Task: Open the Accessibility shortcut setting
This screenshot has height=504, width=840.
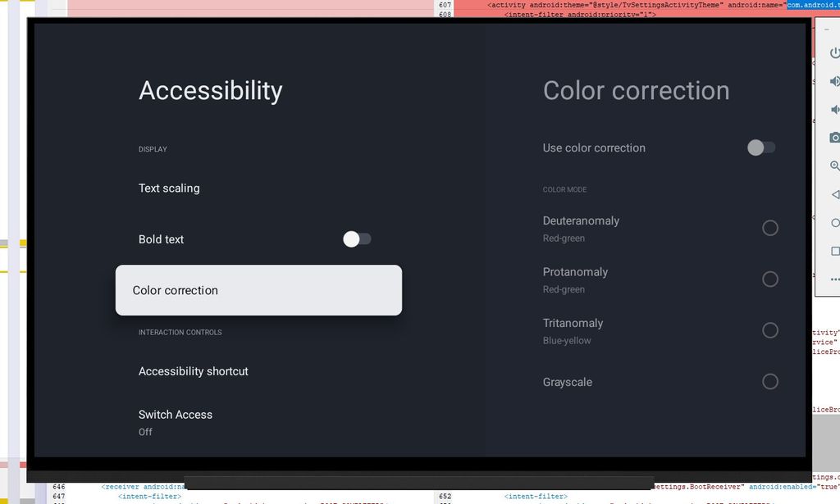Action: tap(194, 371)
